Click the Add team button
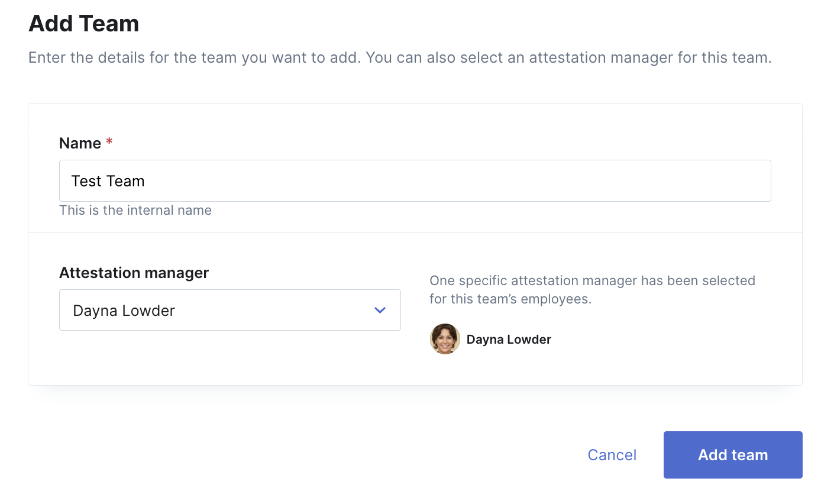Image resolution: width=834 pixels, height=504 pixels. click(x=732, y=454)
